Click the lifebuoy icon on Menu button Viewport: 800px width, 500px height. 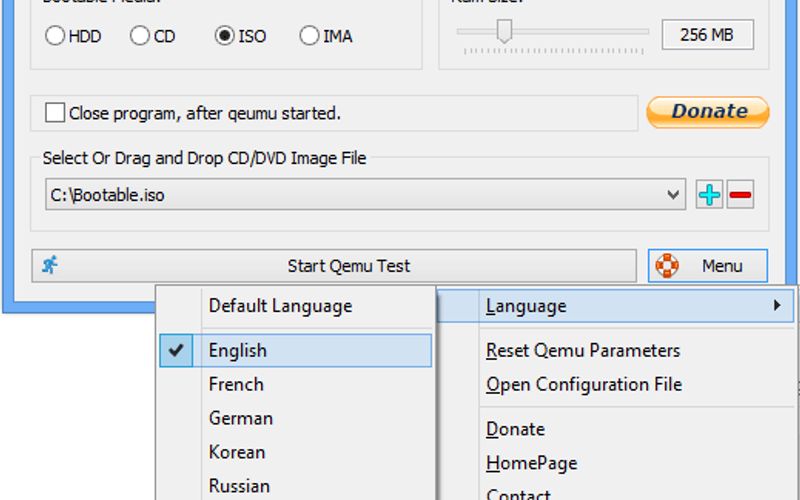668,266
